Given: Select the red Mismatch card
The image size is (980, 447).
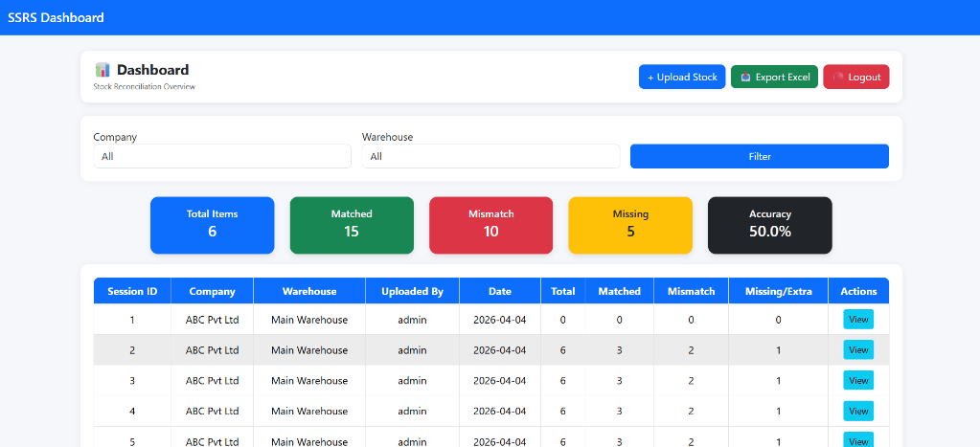Looking at the screenshot, I should [490, 225].
